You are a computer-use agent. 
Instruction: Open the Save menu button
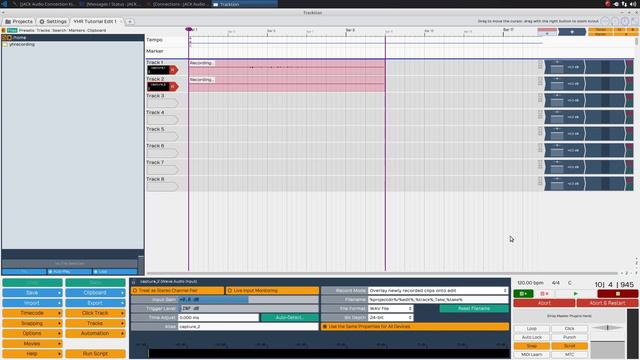pos(32,293)
